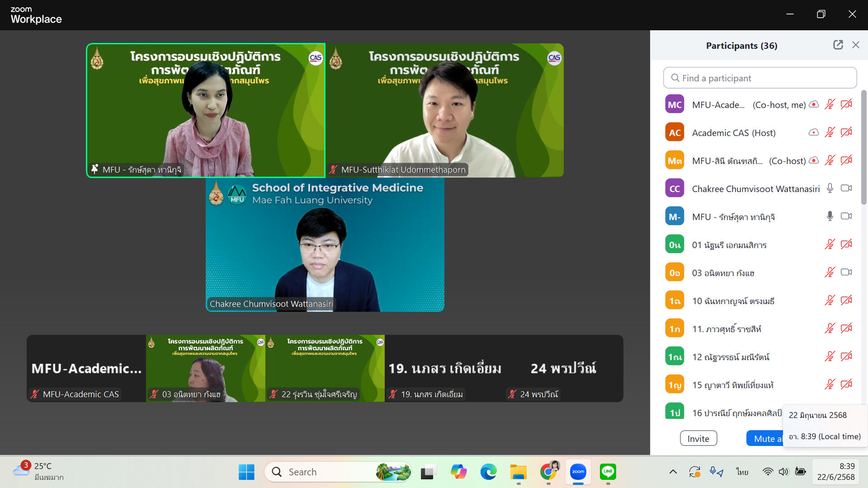Click recording icon for MFU-Acade... row
Viewport: 868px width, 488px height.
(x=814, y=104)
